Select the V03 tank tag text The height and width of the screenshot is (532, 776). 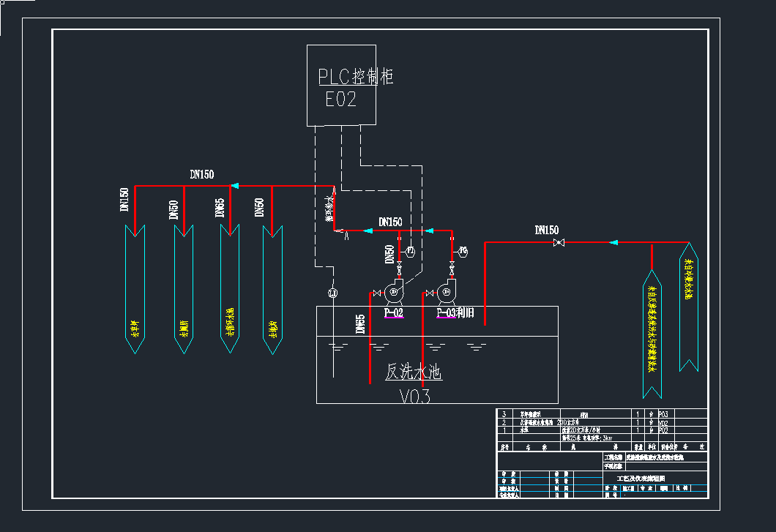pyautogui.click(x=415, y=396)
